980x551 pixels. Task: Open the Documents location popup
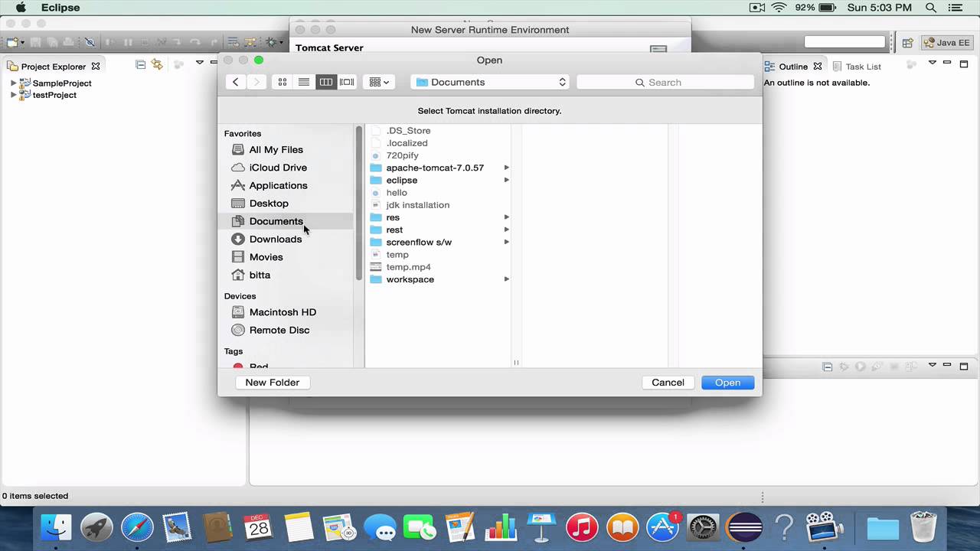coord(491,82)
